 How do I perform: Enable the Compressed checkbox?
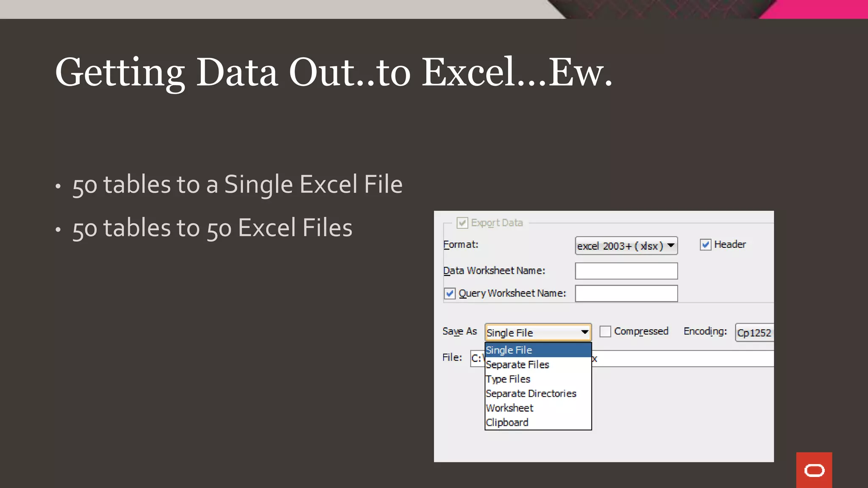[x=605, y=331]
